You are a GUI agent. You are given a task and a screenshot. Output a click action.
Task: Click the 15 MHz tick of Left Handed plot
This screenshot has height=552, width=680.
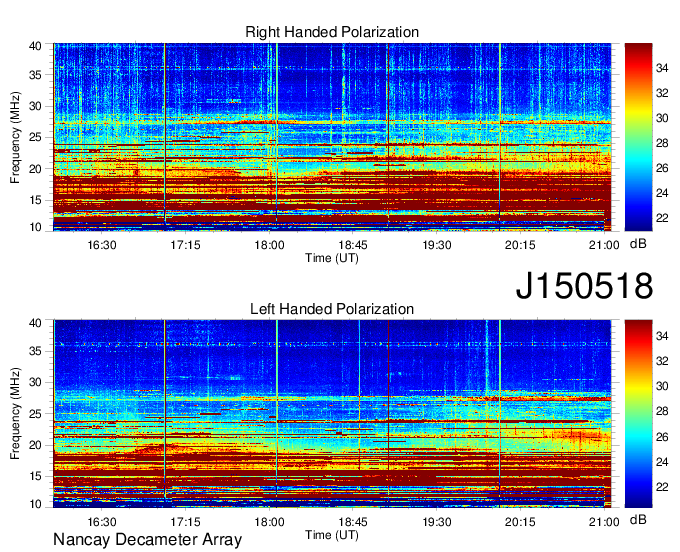(x=35, y=477)
